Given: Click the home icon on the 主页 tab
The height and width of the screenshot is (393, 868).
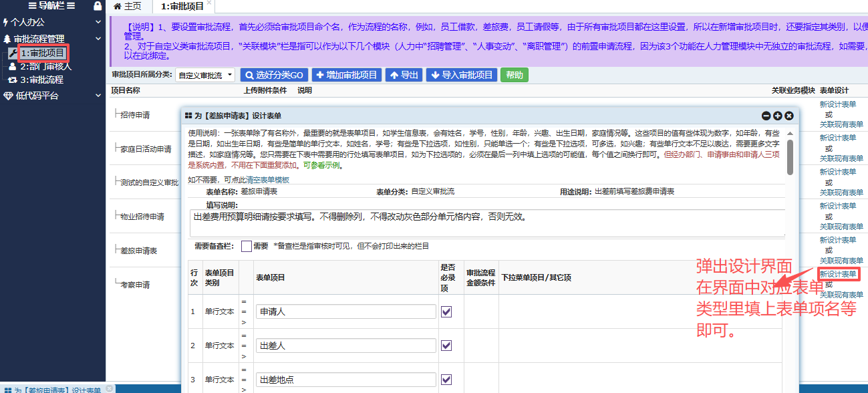Looking at the screenshot, I should pyautogui.click(x=118, y=6).
